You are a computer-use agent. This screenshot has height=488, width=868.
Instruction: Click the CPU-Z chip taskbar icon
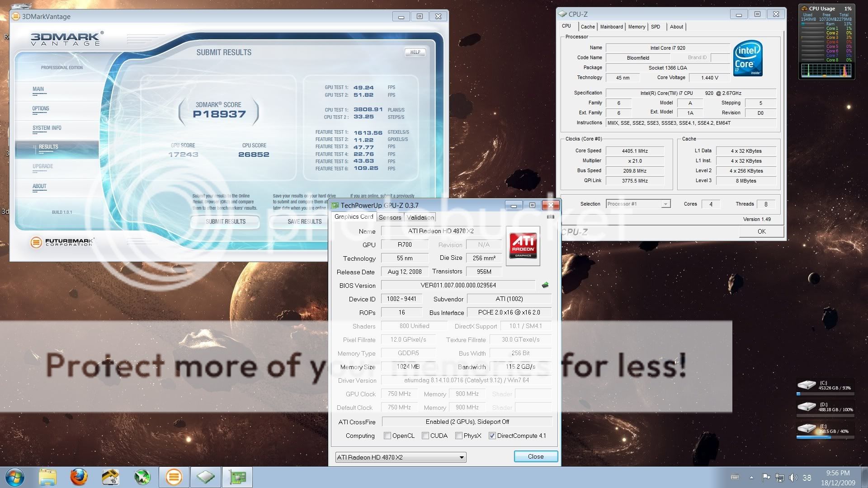tap(205, 477)
